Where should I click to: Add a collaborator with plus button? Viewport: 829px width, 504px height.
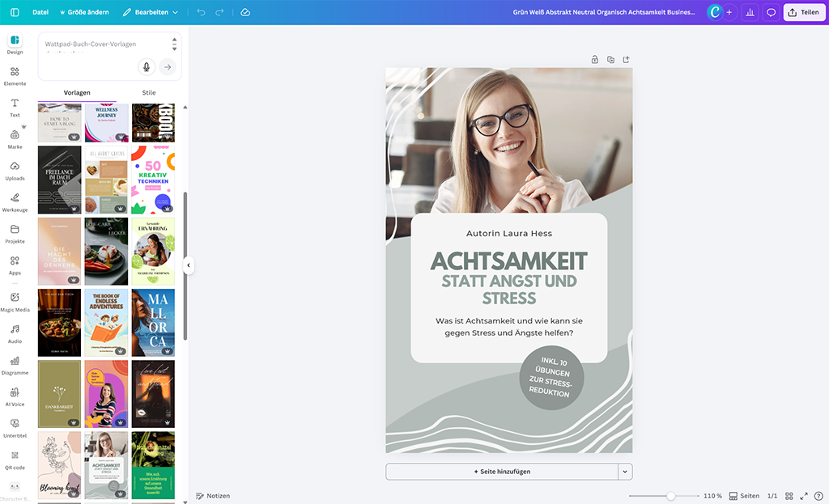[729, 12]
